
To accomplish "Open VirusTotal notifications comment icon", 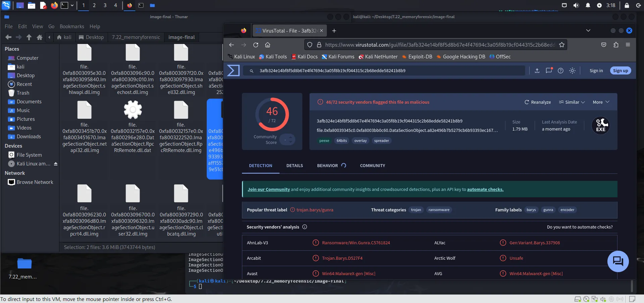I will [x=549, y=70].
